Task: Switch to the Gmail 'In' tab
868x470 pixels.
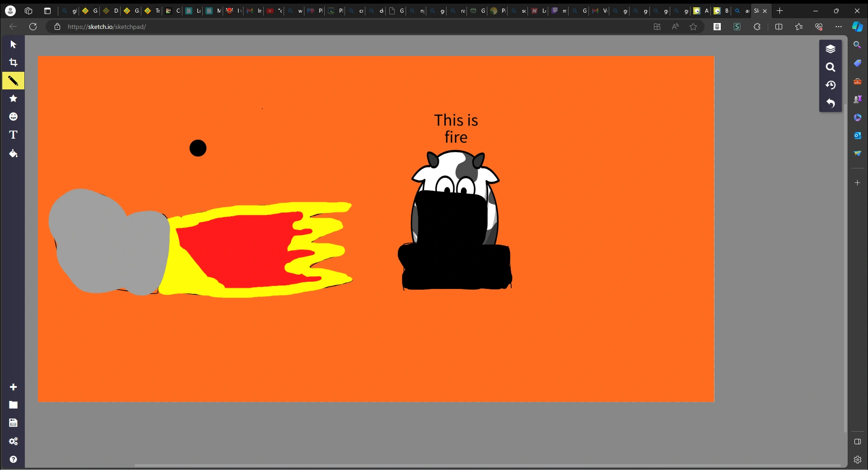Action: point(254,11)
